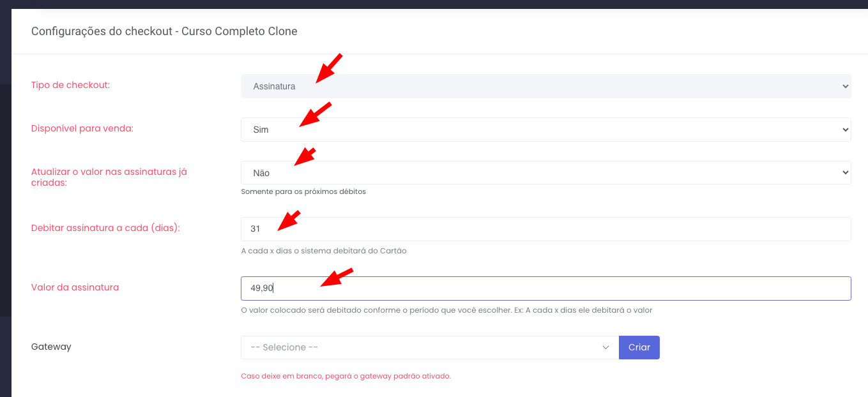The image size is (868, 397).
Task: Open the Gateway "-- Selecione --" dropdown
Action: (x=429, y=347)
